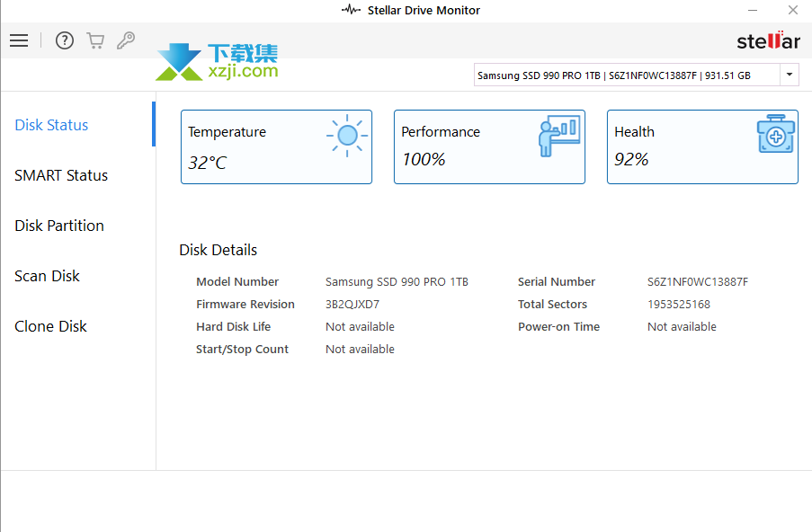Open the SMART Status section
The height and width of the screenshot is (532, 812).
(x=61, y=175)
